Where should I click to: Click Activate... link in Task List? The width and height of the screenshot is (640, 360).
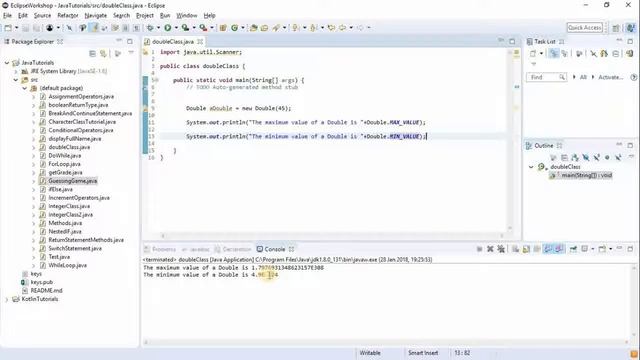[611, 77]
